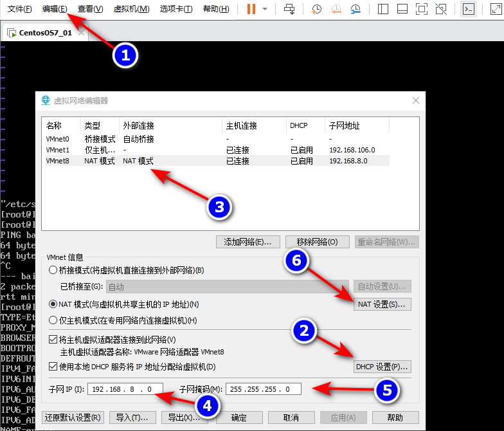This screenshot has width=504, height=431.
Task: Open the 虚拟机(M) menu
Action: pos(131,9)
